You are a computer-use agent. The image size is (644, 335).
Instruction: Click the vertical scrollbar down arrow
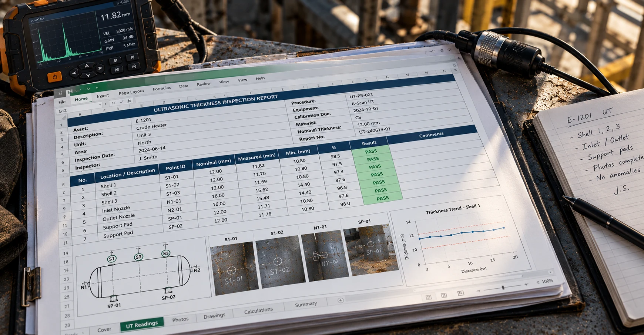coord(550,272)
